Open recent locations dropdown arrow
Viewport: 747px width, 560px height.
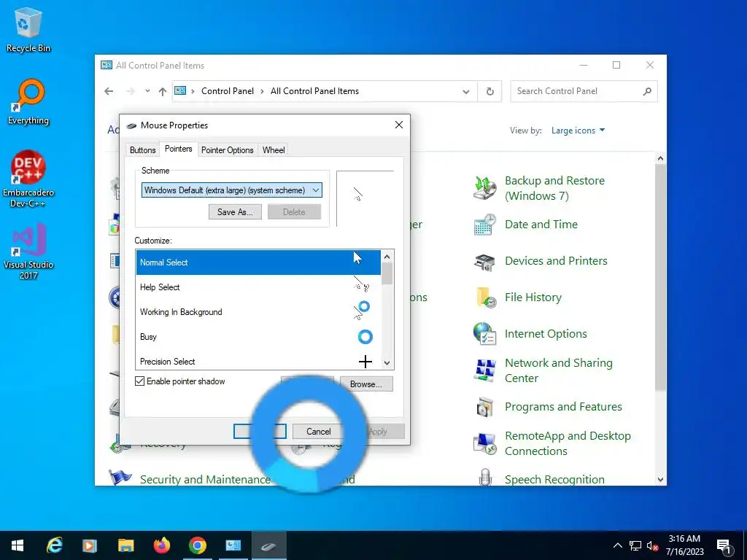tap(147, 91)
